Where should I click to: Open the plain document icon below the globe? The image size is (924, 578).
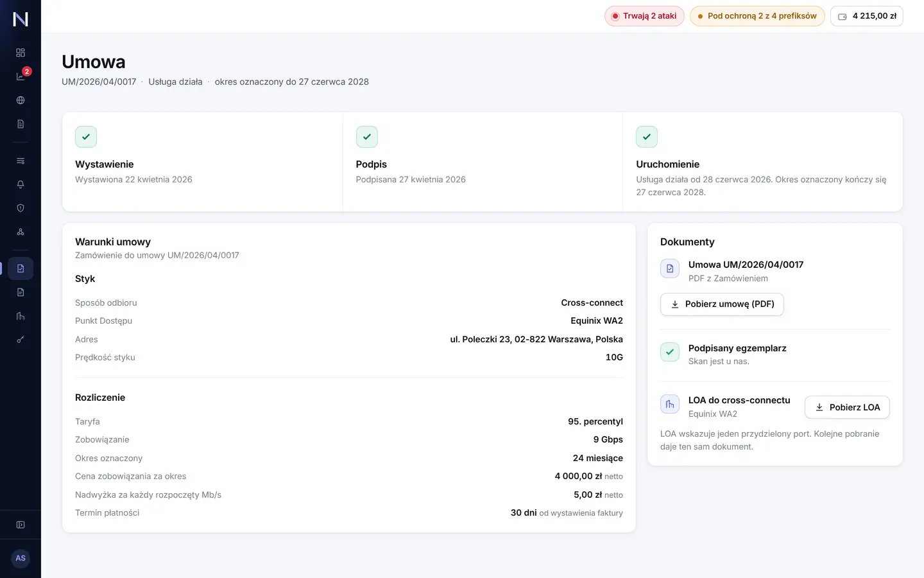pos(21,124)
